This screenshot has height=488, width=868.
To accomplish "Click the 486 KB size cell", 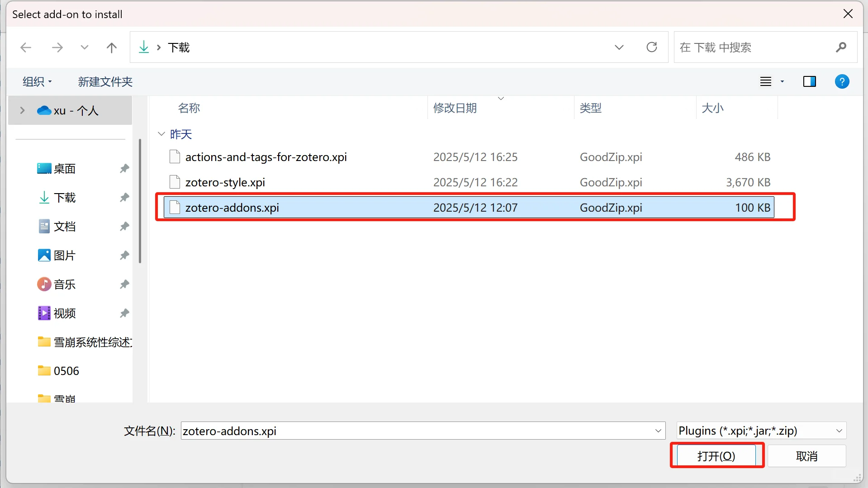I will point(753,157).
